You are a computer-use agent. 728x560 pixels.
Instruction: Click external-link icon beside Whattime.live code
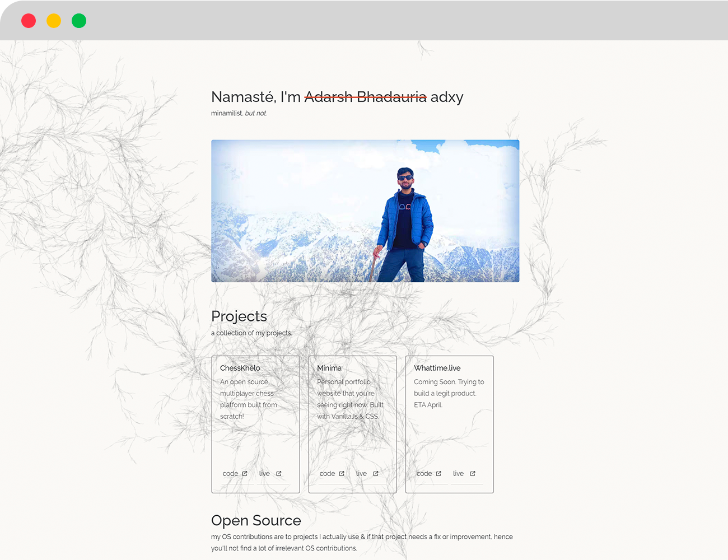438,474
